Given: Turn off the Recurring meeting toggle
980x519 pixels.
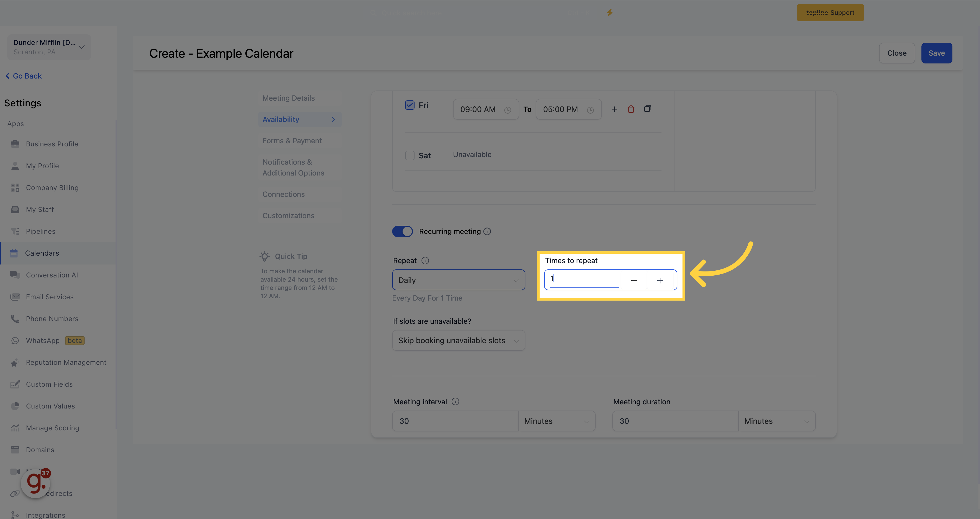Looking at the screenshot, I should [403, 232].
